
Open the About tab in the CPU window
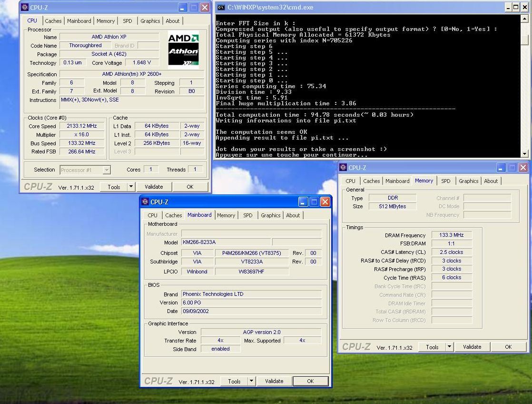point(173,21)
